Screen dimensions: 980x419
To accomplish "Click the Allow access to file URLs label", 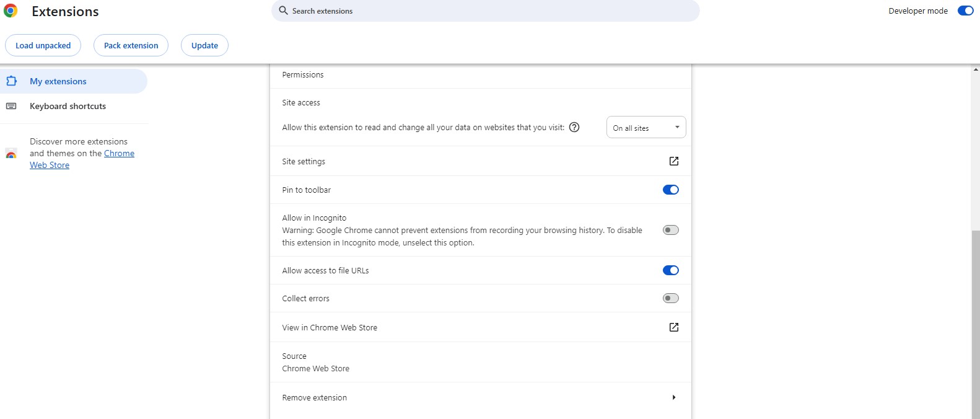I will pos(325,270).
